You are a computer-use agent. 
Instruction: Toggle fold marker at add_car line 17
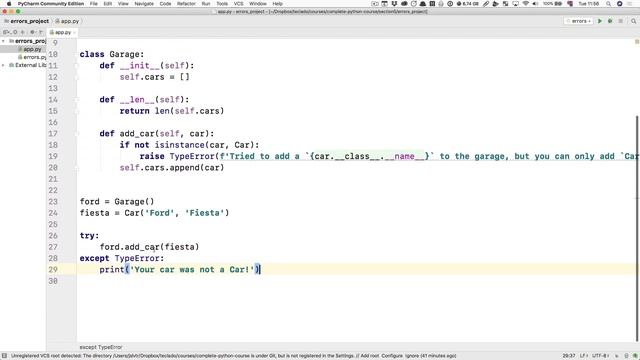tap(76, 133)
